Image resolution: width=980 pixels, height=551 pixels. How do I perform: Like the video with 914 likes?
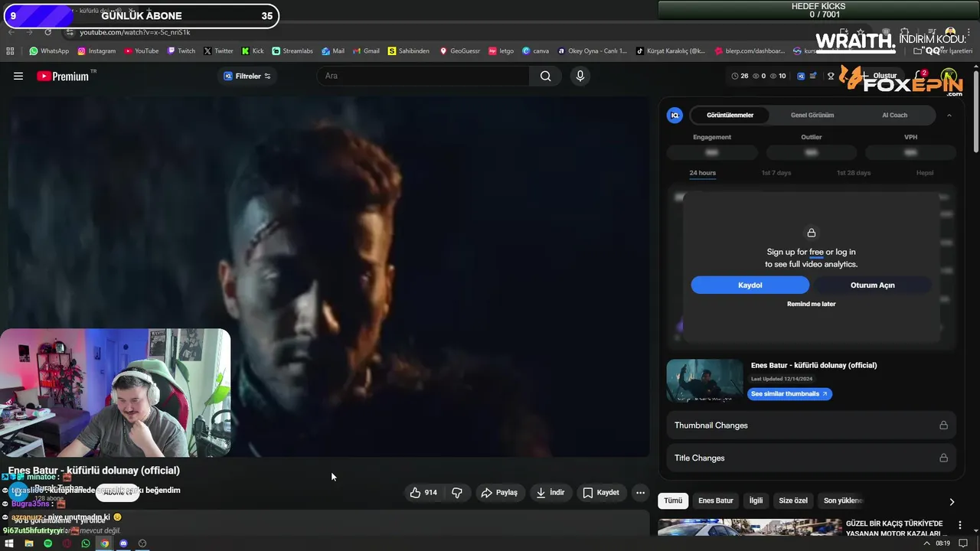click(x=423, y=493)
